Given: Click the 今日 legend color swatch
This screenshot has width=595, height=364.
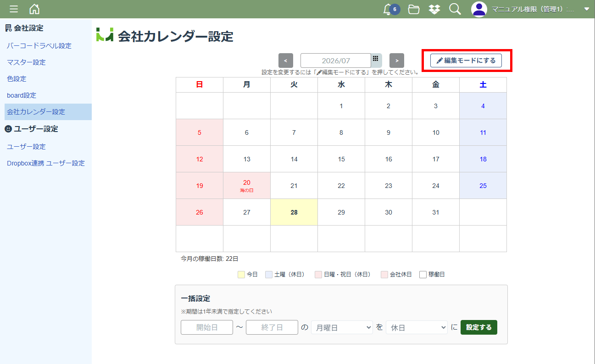Looking at the screenshot, I should pyautogui.click(x=241, y=275).
